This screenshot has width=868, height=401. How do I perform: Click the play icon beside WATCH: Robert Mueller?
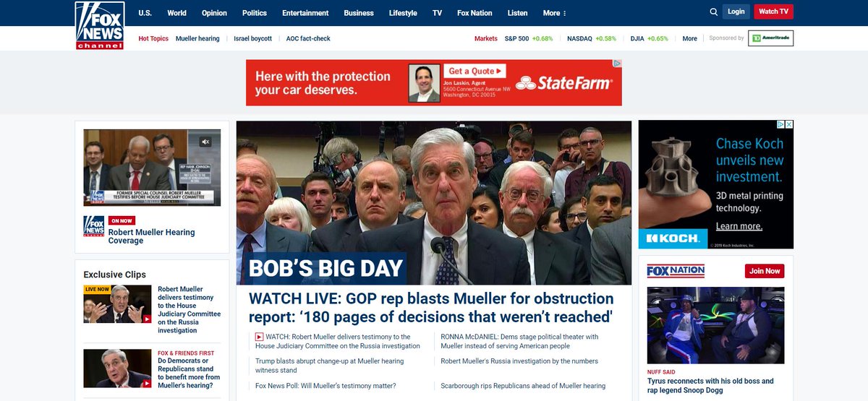pos(259,337)
